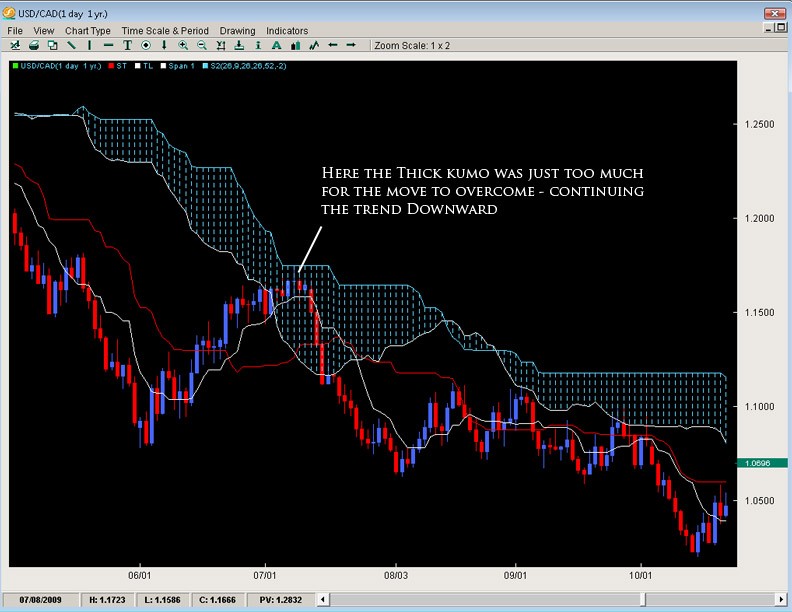The width and height of the screenshot is (792, 612).
Task: Click the inner window minimize button
Action: pos(769,28)
